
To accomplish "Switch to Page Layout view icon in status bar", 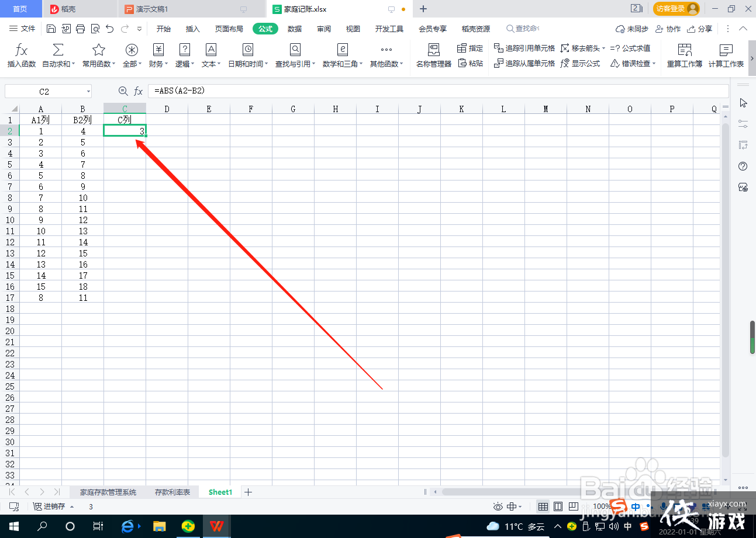I will [558, 507].
